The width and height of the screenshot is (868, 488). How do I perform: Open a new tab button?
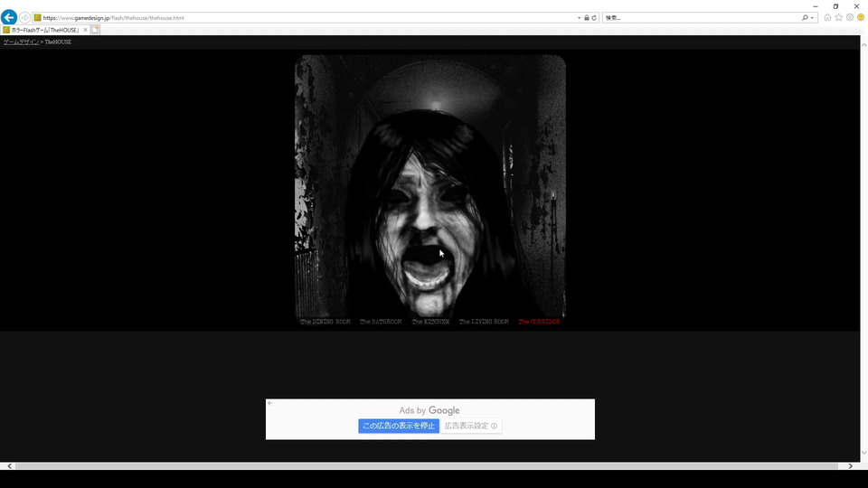coord(95,30)
